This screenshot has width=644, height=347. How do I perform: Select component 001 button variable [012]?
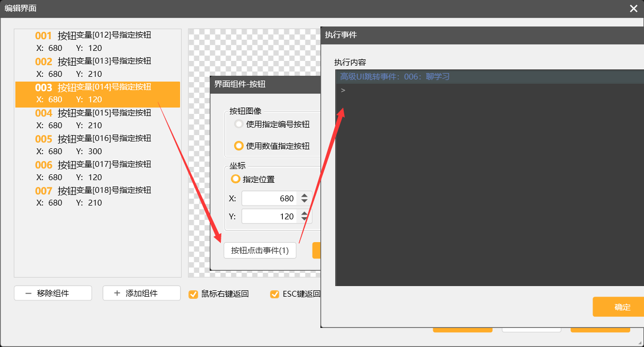click(97, 42)
